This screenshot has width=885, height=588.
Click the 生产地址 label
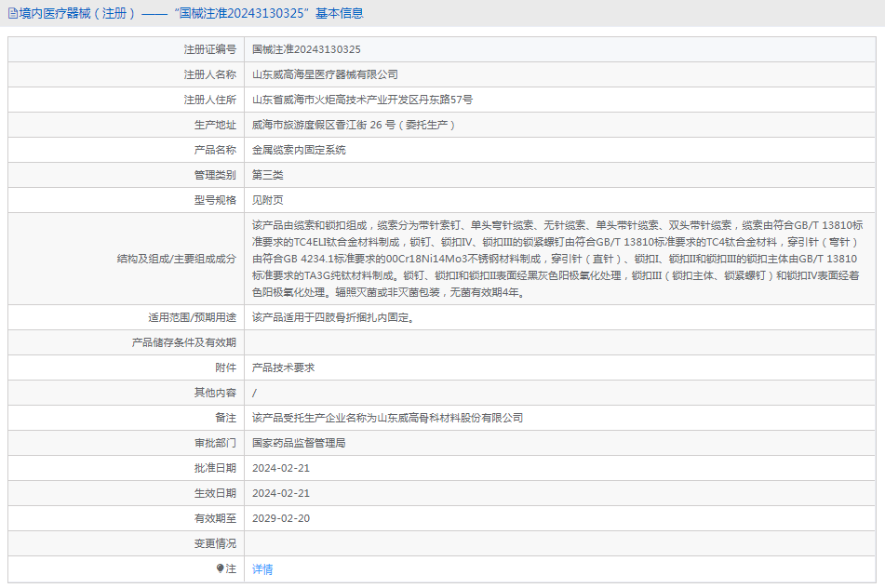pos(215,125)
